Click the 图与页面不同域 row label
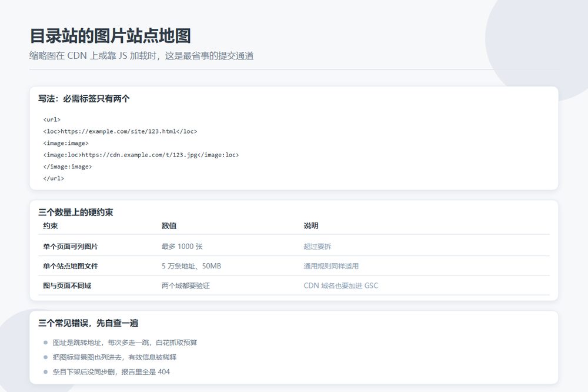Image resolution: width=588 pixels, height=392 pixels. click(x=67, y=285)
